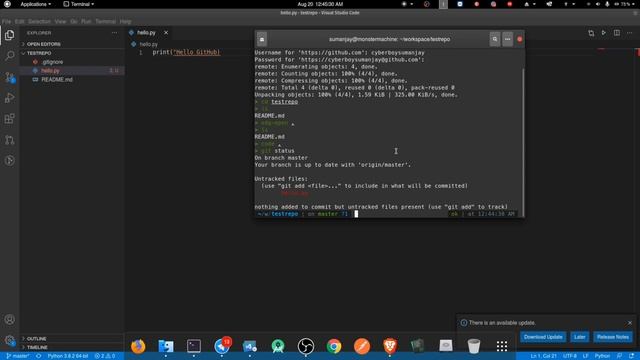
Task: Click the Release Notes button
Action: pos(613,337)
